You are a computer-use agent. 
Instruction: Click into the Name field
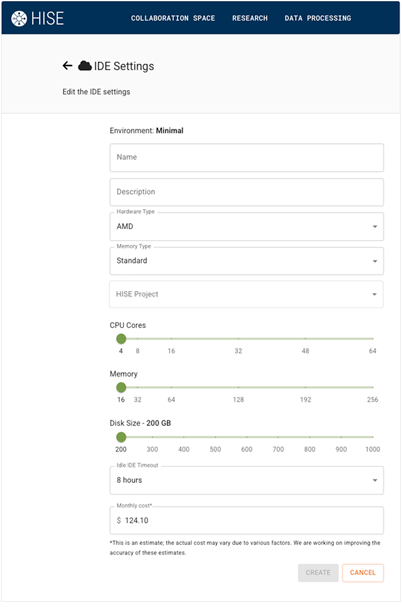[x=247, y=158]
